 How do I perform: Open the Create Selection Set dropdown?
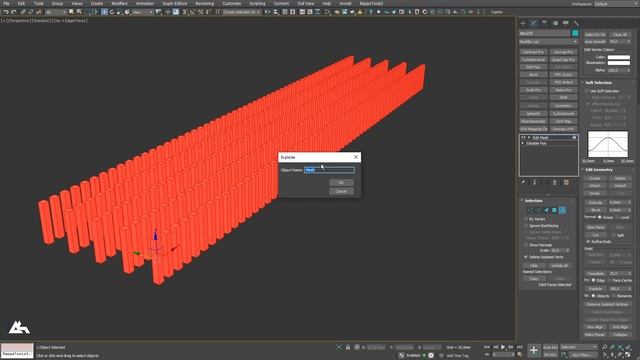click(242, 12)
